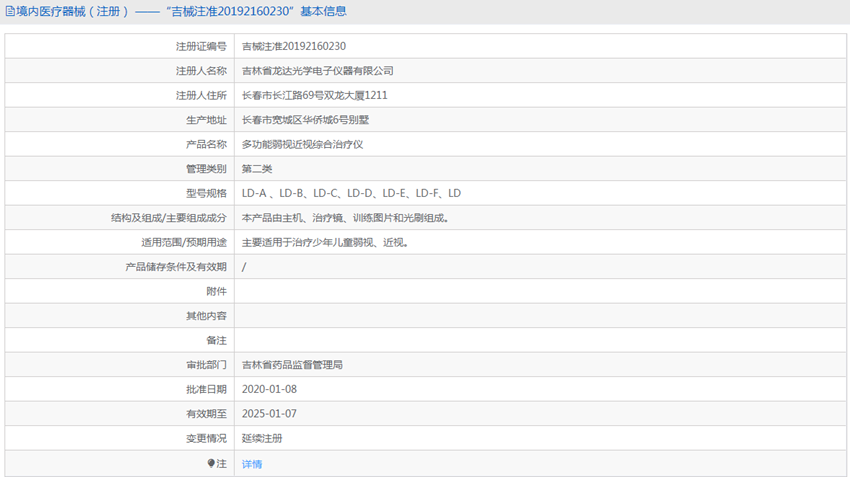Click the change status value 延续注册

tap(262, 438)
